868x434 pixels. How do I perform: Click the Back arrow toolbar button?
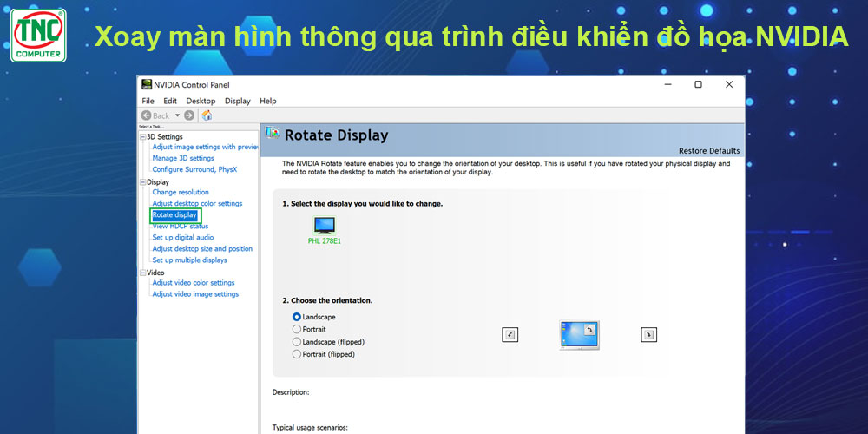coord(146,115)
